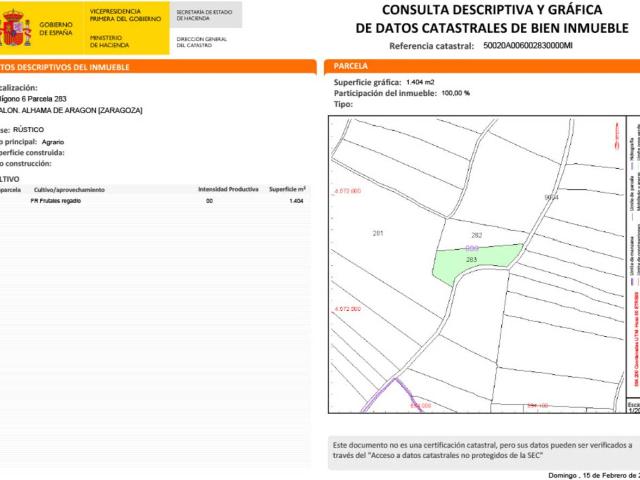Click the 'Referencia catastral:' label
The image size is (640, 480).
pyautogui.click(x=431, y=46)
